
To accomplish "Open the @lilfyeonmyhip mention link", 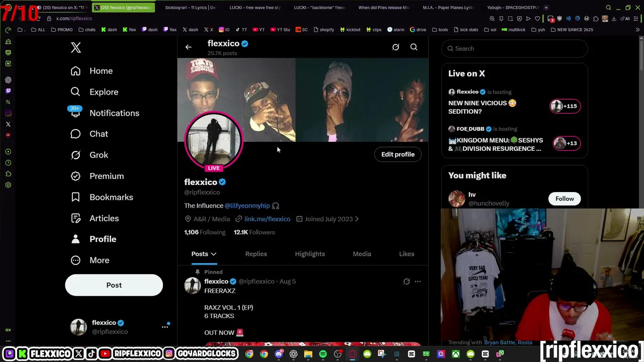I will point(247,206).
